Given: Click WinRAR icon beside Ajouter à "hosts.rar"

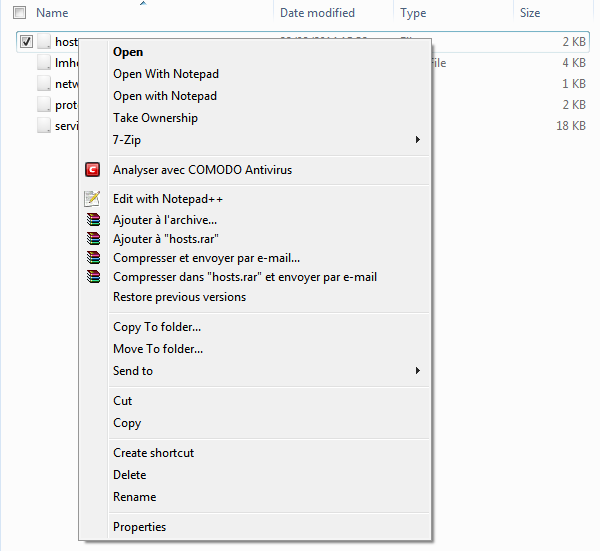Looking at the screenshot, I should tap(93, 239).
